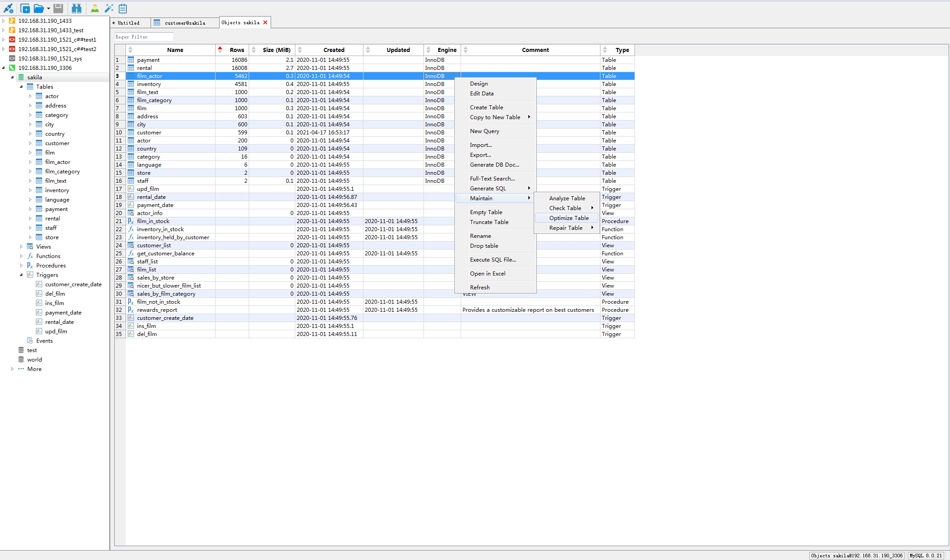Click the magic wand toolbar icon
This screenshot has height=560, width=950.
pyautogui.click(x=109, y=8)
